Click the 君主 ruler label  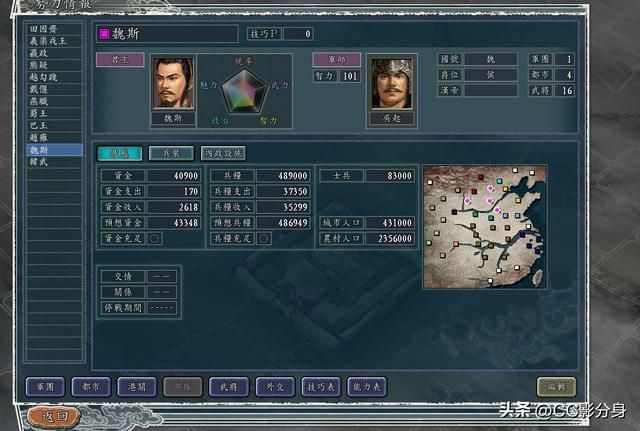click(120, 60)
